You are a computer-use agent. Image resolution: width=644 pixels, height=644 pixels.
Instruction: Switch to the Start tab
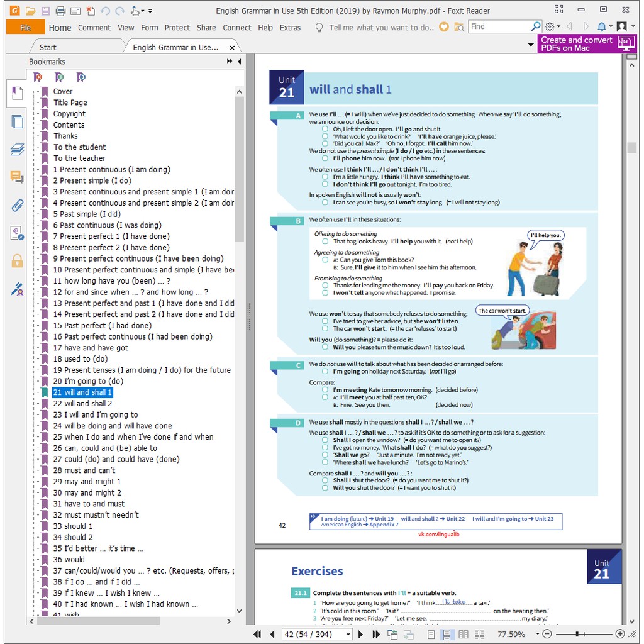(48, 47)
